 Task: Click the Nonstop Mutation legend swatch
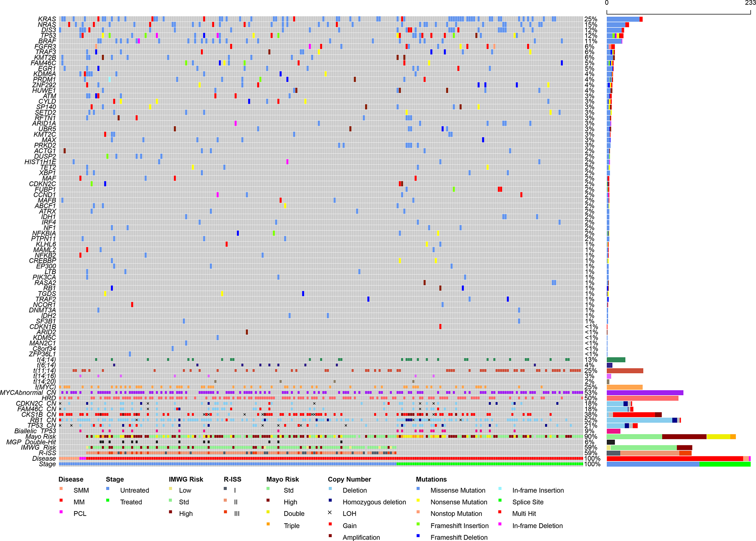click(x=418, y=512)
